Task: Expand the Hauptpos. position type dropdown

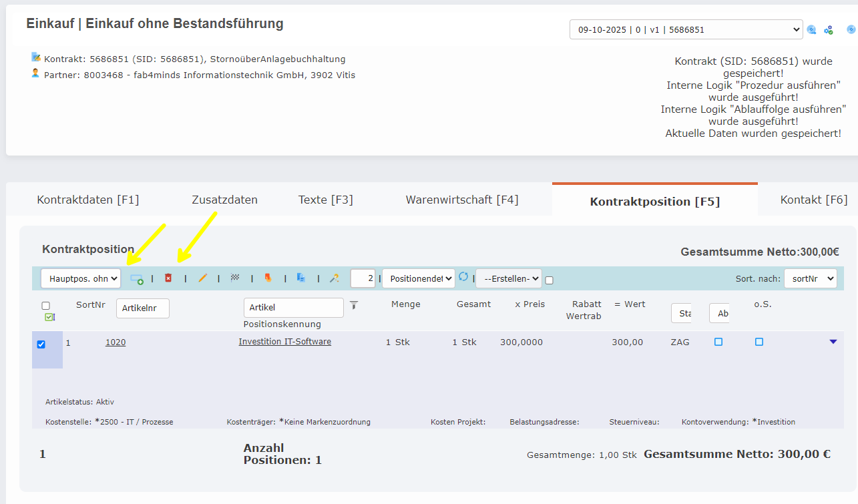Action: (81, 278)
